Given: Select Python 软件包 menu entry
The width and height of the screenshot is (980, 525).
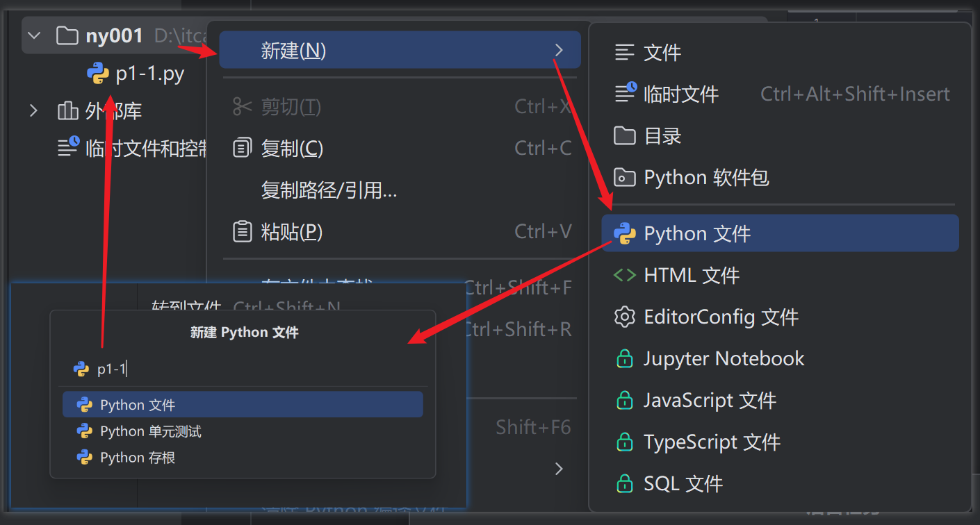Looking at the screenshot, I should tap(706, 178).
